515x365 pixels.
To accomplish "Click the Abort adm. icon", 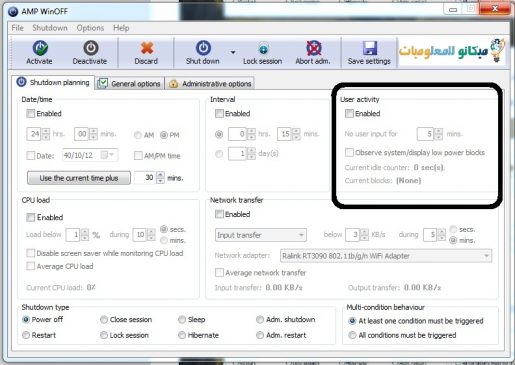I will click(x=314, y=48).
